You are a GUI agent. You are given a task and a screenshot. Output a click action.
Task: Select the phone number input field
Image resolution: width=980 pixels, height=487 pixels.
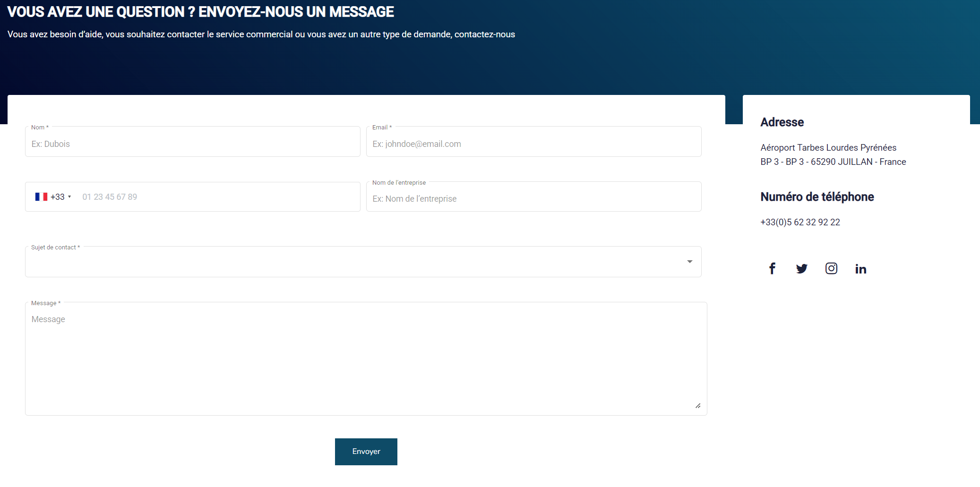pyautogui.click(x=217, y=197)
